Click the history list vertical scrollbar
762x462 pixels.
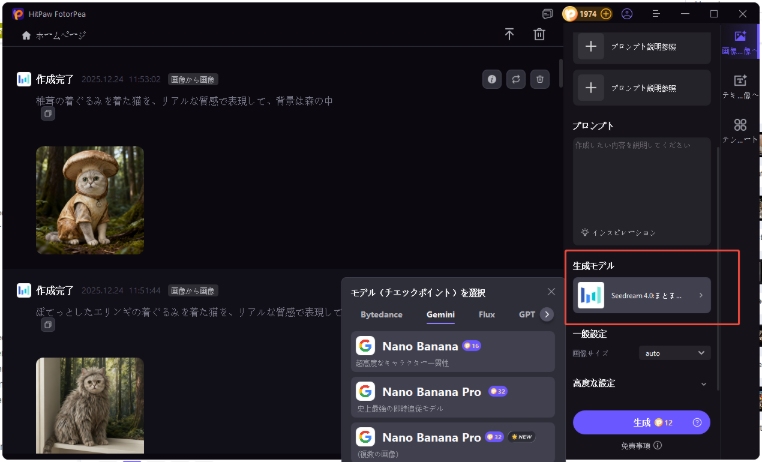click(x=560, y=73)
